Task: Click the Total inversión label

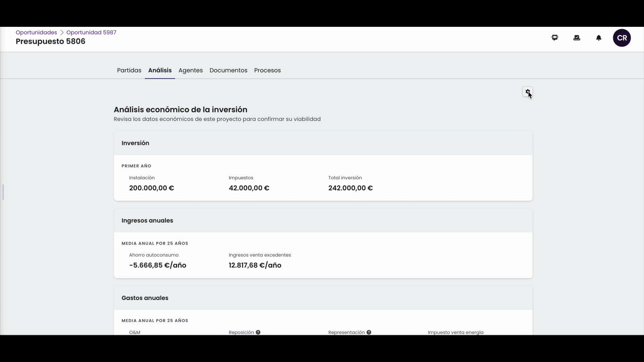Action: coord(345,178)
